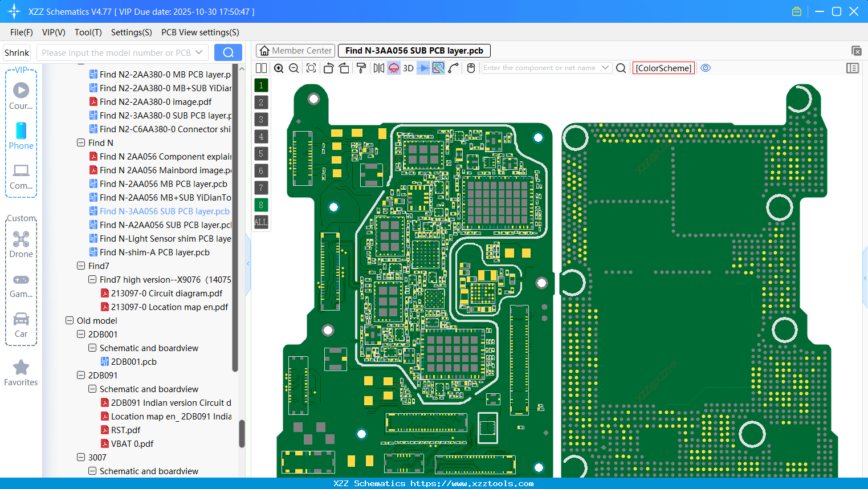The height and width of the screenshot is (489, 868).
Task: Open the PCB View settings menu
Action: [x=200, y=32]
